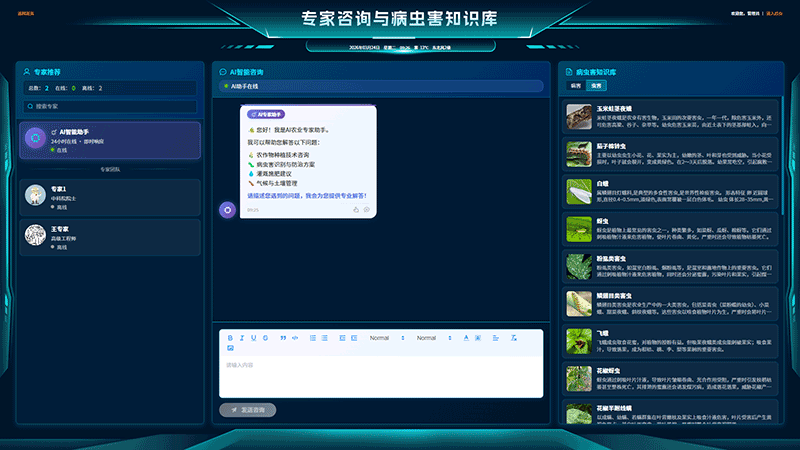Switch to the 病害 tab
Image resolution: width=800 pixels, height=450 pixels.
pyautogui.click(x=576, y=86)
